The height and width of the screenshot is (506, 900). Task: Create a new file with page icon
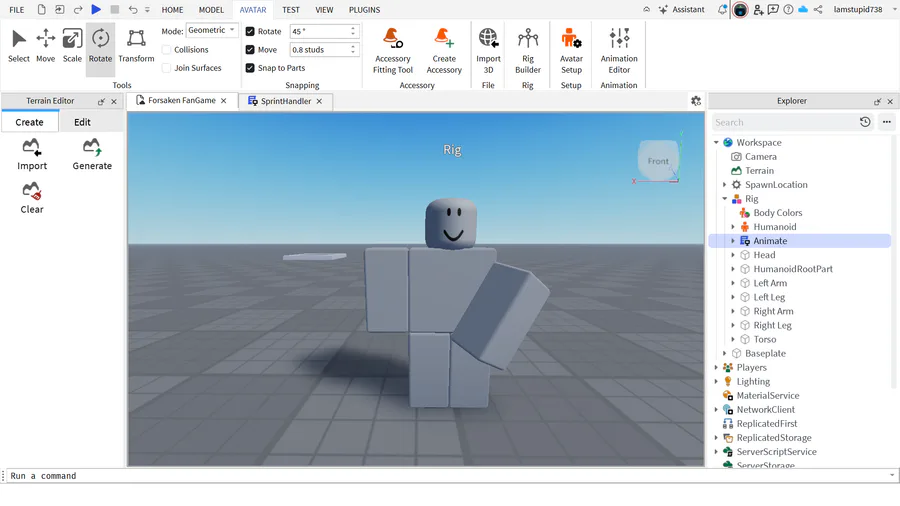point(41,9)
